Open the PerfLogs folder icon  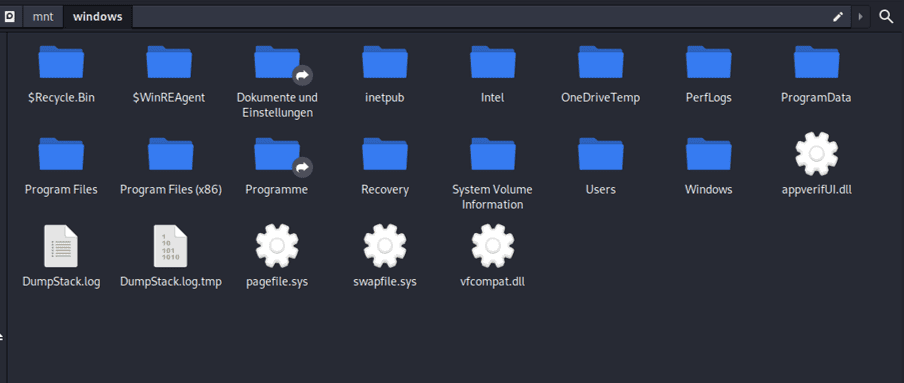pyautogui.click(x=709, y=62)
